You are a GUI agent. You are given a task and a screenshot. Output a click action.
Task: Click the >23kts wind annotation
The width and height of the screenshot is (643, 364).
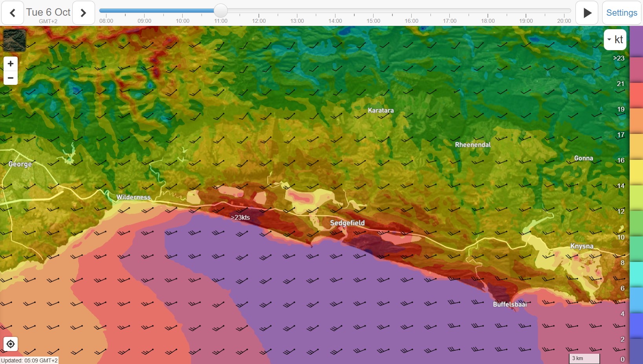pyautogui.click(x=240, y=217)
